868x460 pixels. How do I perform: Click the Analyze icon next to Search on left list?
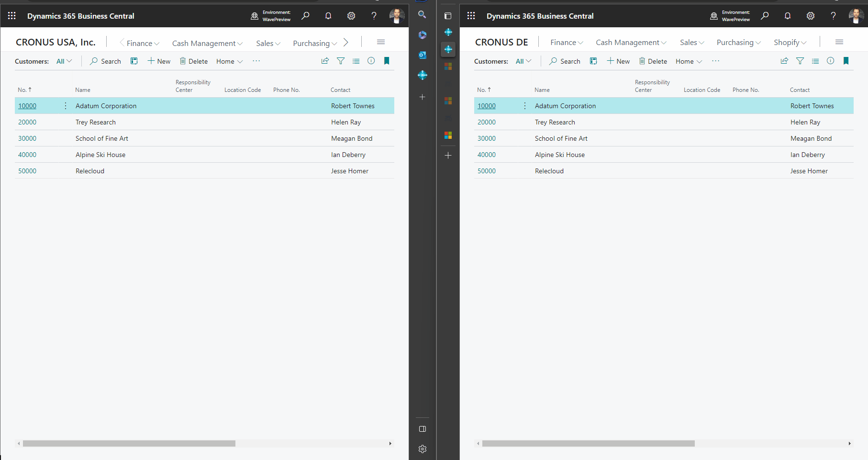(x=134, y=61)
